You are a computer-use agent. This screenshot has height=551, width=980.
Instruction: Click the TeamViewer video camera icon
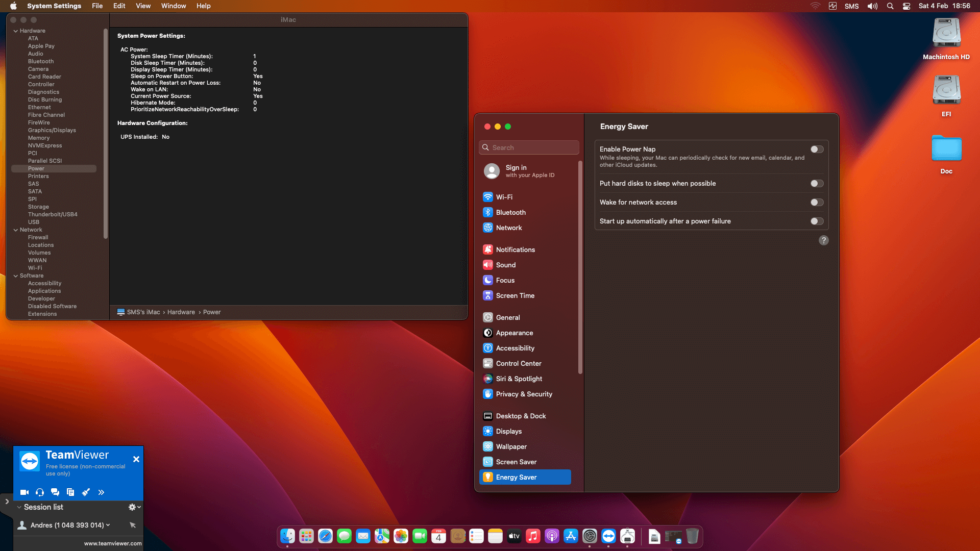coord(24,492)
